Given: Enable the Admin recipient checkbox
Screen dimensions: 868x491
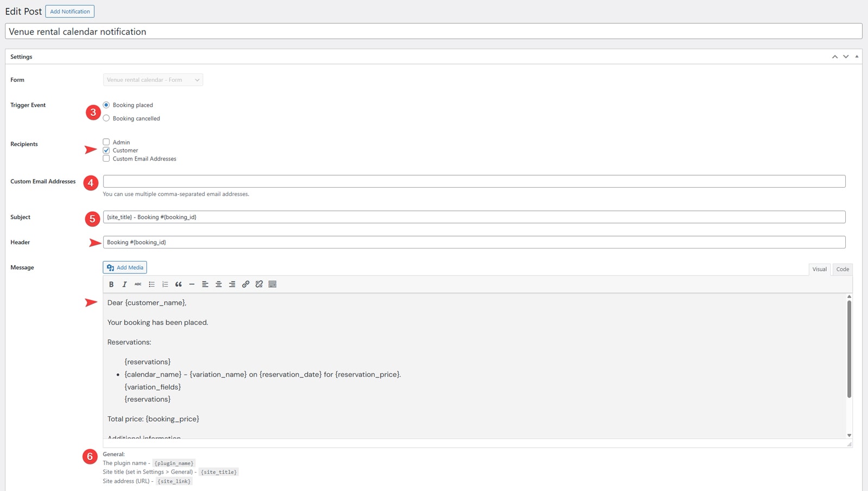Looking at the screenshot, I should [x=106, y=142].
